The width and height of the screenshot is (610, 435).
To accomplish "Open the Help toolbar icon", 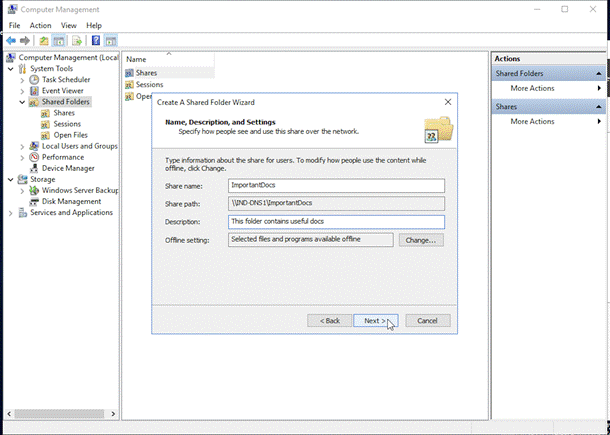I will point(96,40).
